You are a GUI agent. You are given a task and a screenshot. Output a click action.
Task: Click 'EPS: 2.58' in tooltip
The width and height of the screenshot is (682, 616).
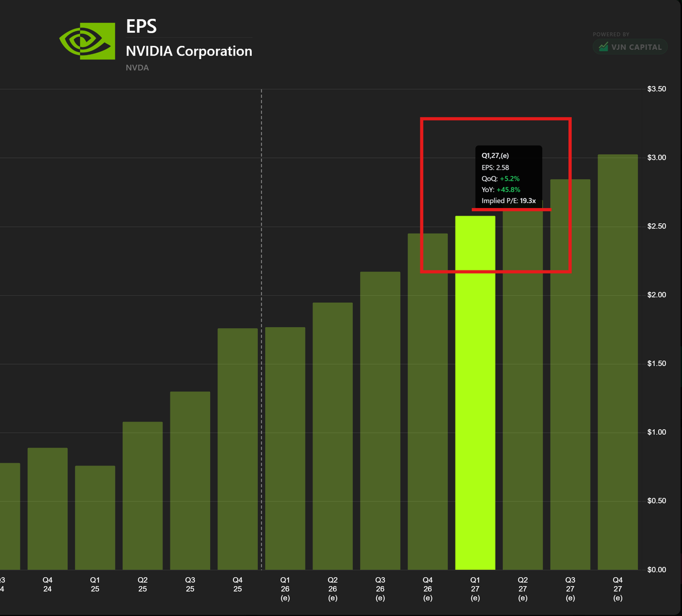point(496,168)
